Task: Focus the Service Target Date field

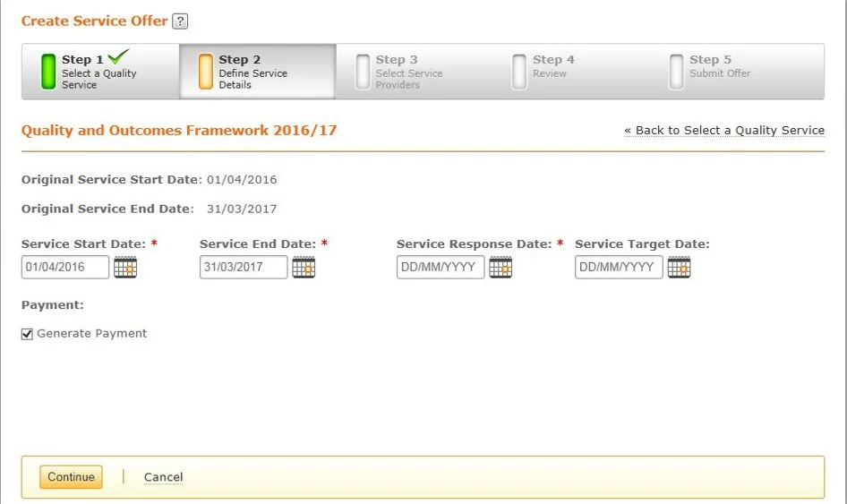Action: (x=619, y=267)
